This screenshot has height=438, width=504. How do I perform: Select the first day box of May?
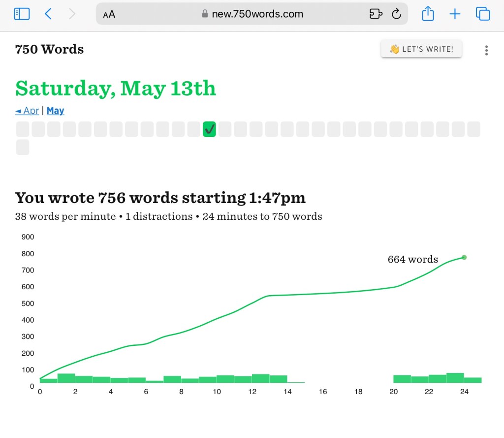click(23, 130)
